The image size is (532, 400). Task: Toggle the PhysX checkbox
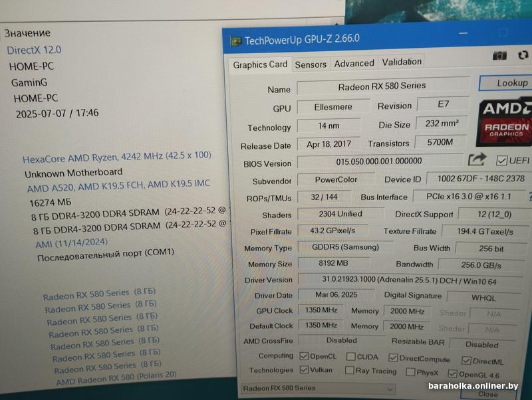tap(410, 372)
